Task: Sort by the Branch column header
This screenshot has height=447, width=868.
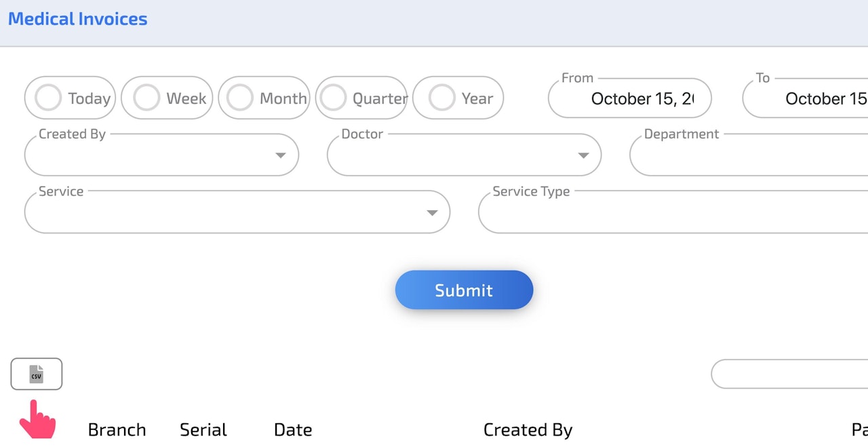Action: 117,430
